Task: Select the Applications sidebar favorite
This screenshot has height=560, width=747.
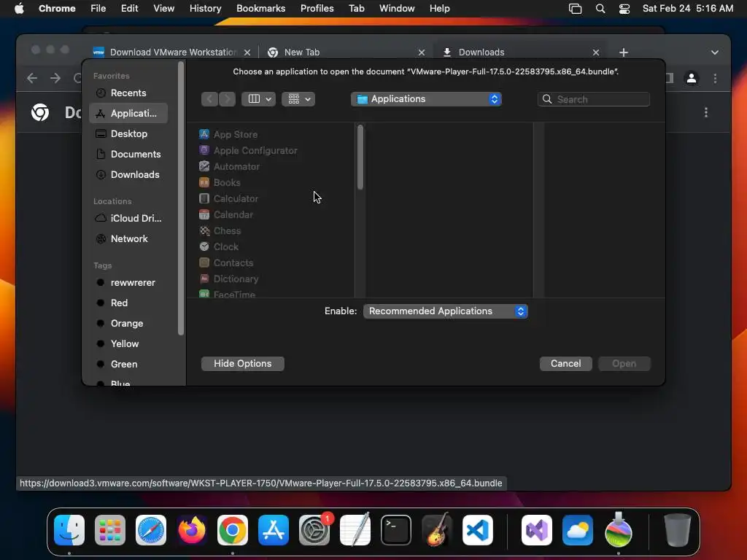Action: [x=128, y=113]
